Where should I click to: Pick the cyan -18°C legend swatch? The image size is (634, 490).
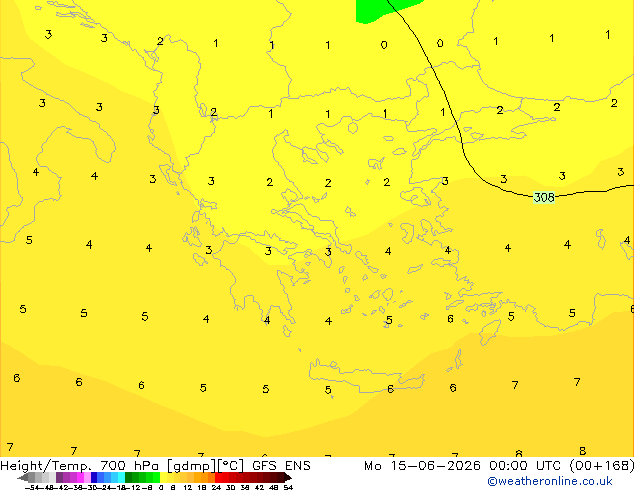(x=122, y=477)
